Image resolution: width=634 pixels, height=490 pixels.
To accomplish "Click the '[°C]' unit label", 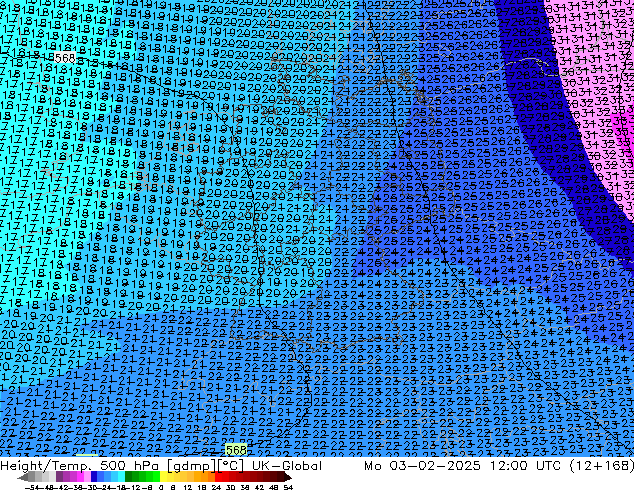I will [x=231, y=466].
